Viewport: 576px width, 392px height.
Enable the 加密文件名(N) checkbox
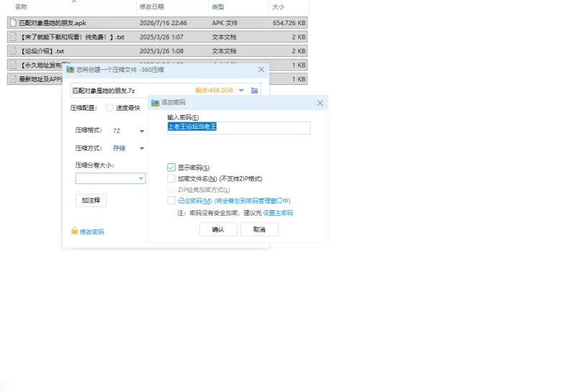[x=171, y=178]
